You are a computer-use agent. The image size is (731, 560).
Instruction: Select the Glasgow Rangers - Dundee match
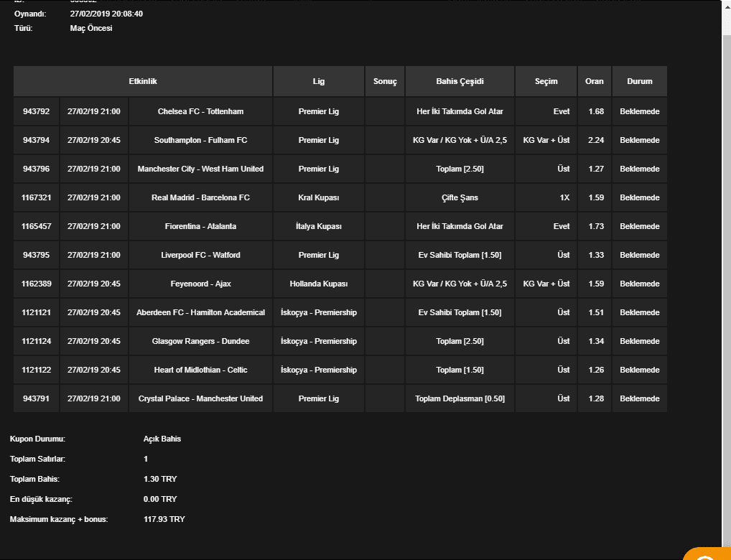(x=200, y=341)
